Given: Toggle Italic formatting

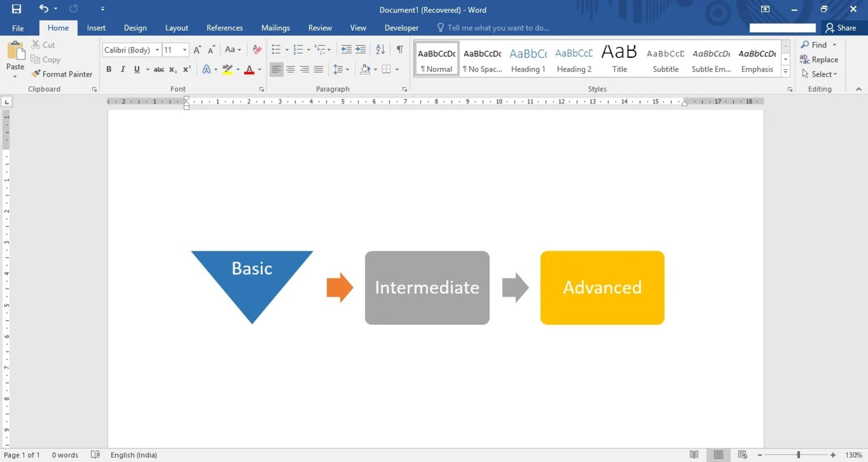Looking at the screenshot, I should click(123, 70).
